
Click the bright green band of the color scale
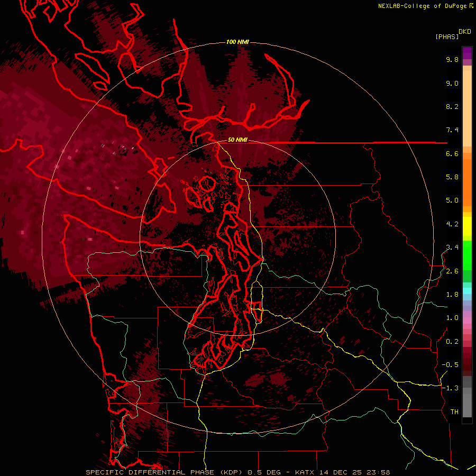point(467,255)
